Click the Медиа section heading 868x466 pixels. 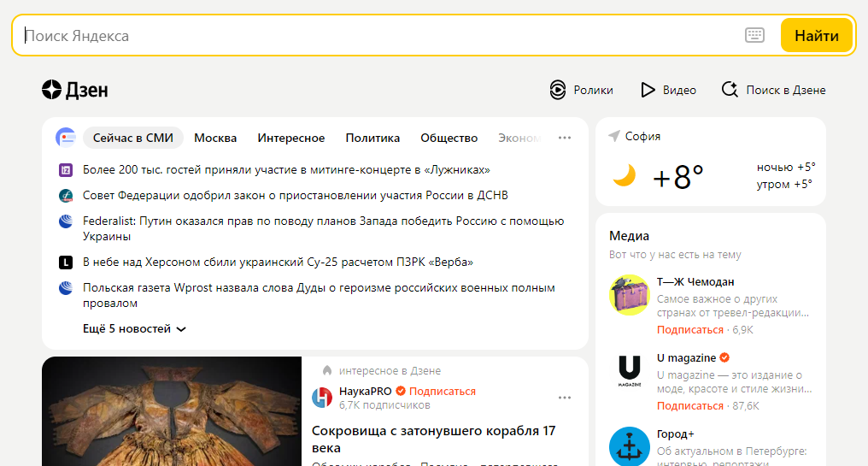tap(629, 235)
